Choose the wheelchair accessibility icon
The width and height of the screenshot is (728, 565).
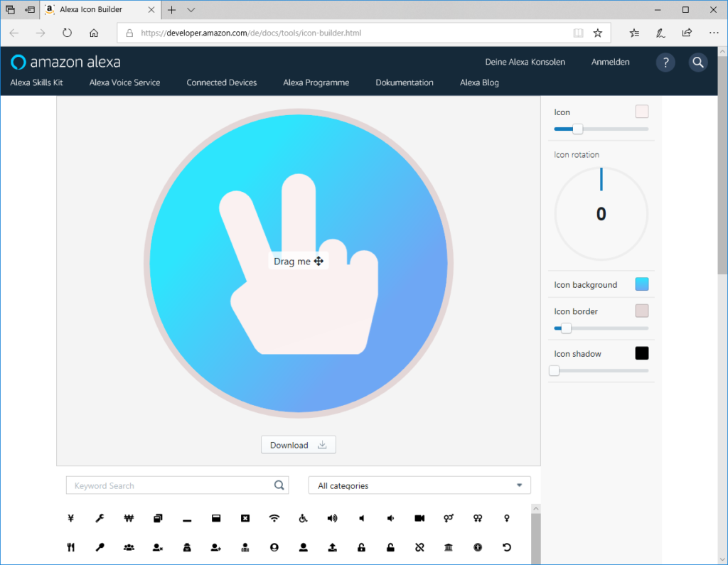[x=304, y=519]
